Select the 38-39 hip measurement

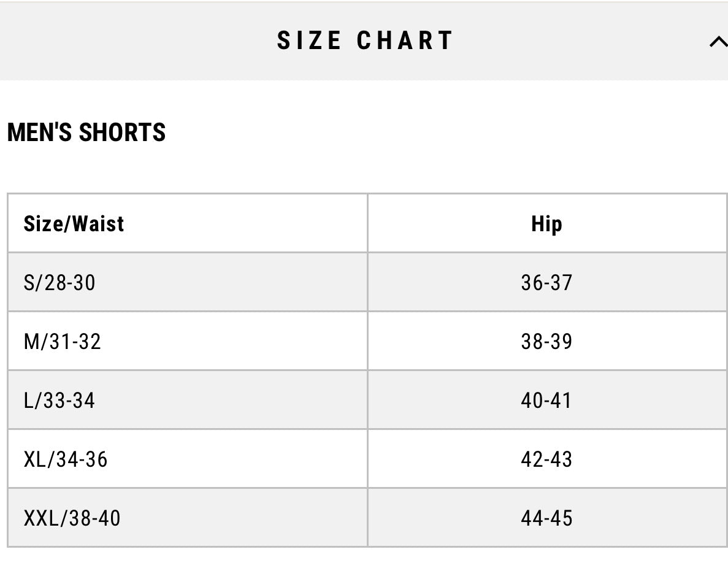pos(546,342)
